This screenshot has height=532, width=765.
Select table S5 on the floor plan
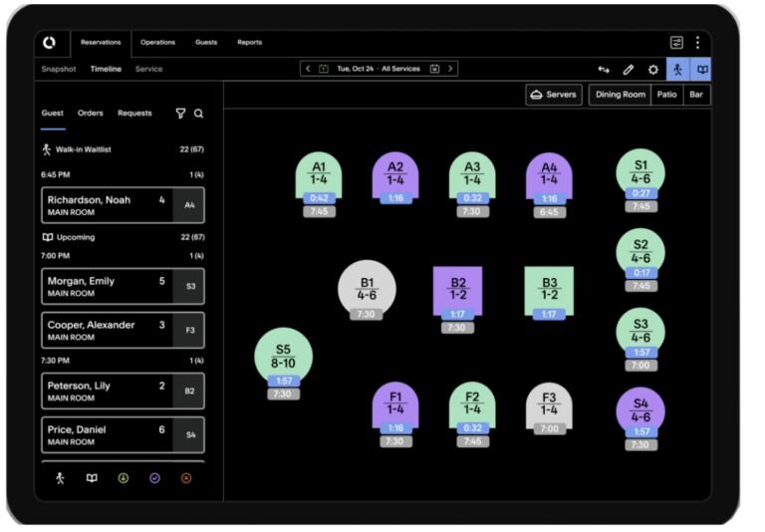point(283,356)
